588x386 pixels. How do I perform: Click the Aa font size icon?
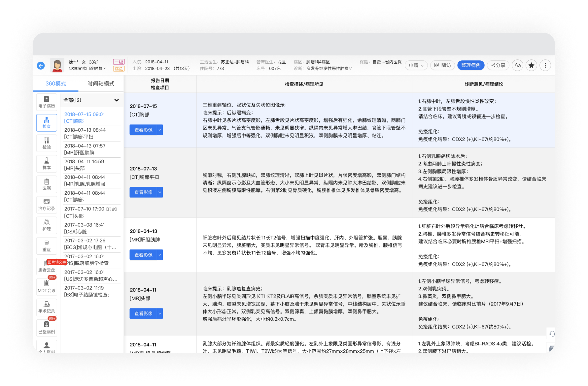coord(517,65)
